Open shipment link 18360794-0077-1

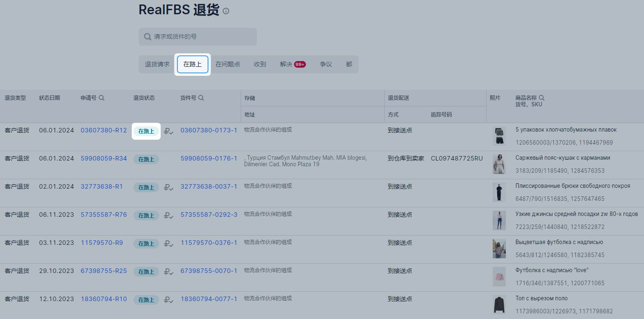[209, 299]
